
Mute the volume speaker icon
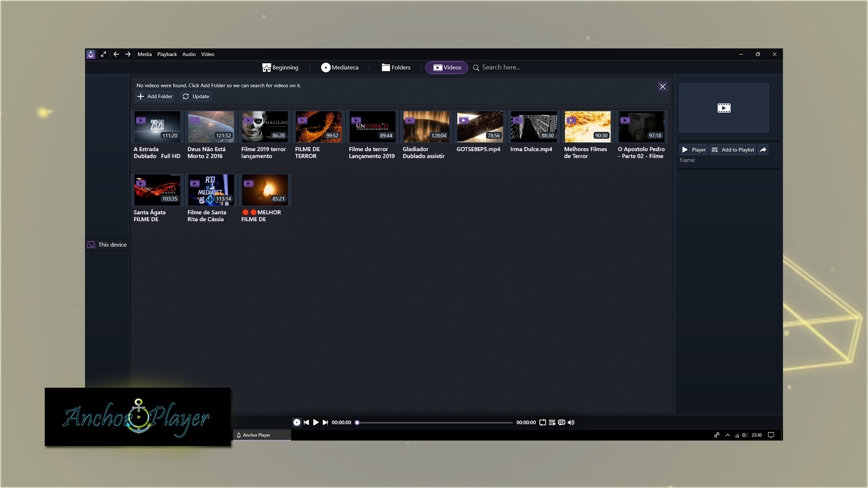571,422
